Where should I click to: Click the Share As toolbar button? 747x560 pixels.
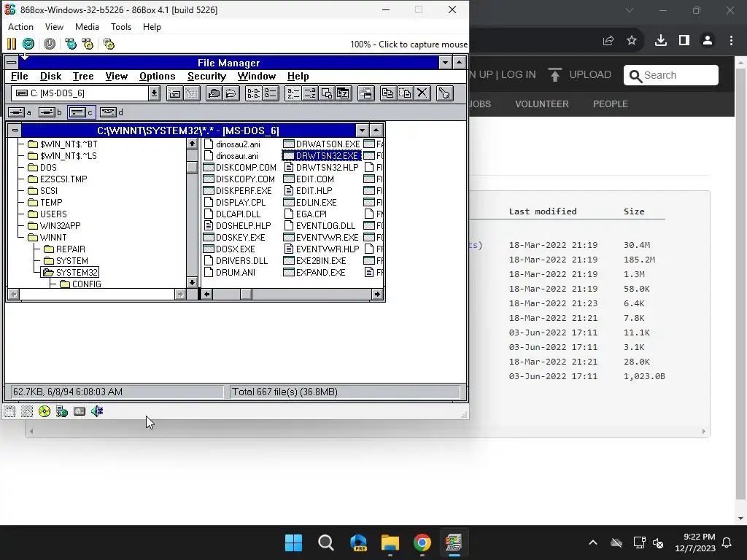click(214, 93)
